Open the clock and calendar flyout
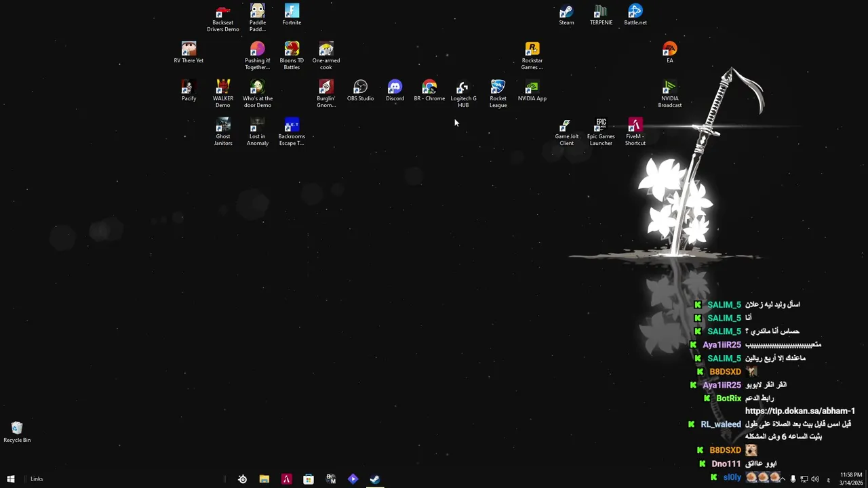This screenshot has height=488, width=868. 852,479
